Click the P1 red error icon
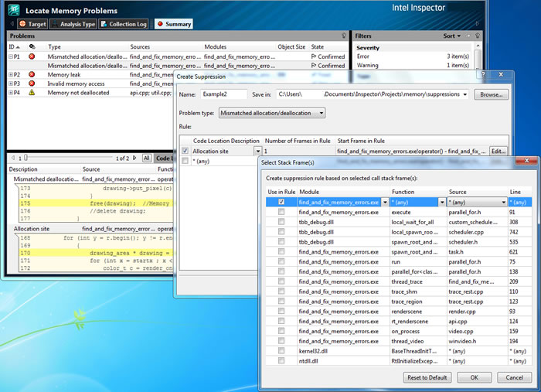Image resolution: width=541 pixels, height=392 pixels. pyautogui.click(x=32, y=56)
